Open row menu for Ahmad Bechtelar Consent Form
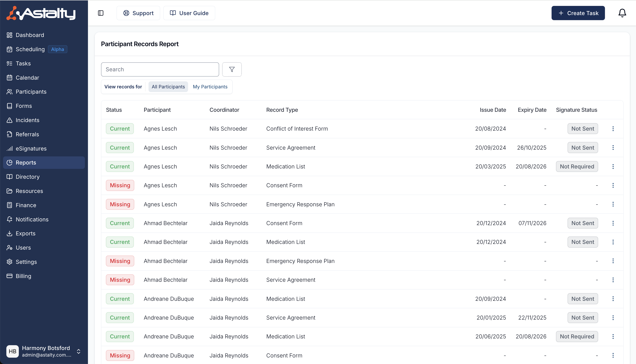This screenshot has width=636, height=364. (613, 223)
